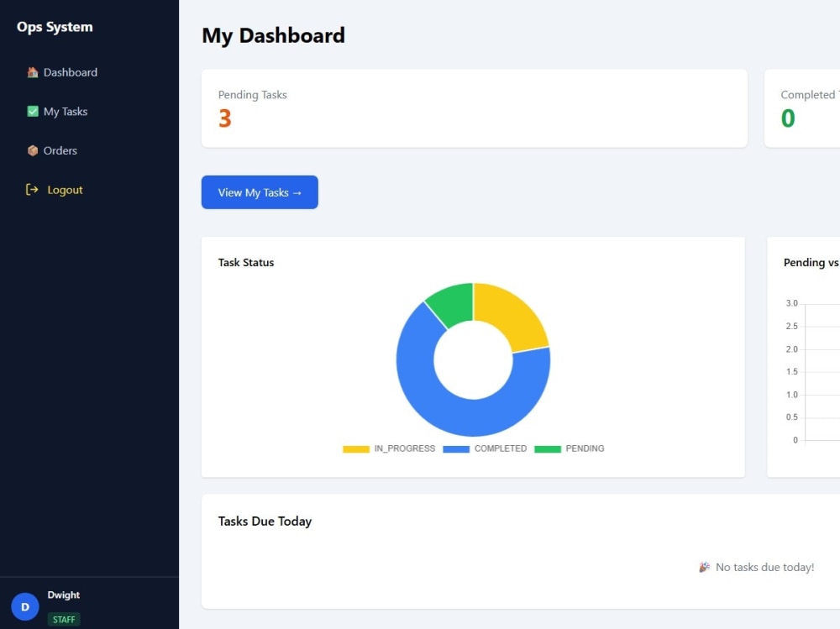Toggle the IN_PROGRESS legend swatch

[x=356, y=449]
